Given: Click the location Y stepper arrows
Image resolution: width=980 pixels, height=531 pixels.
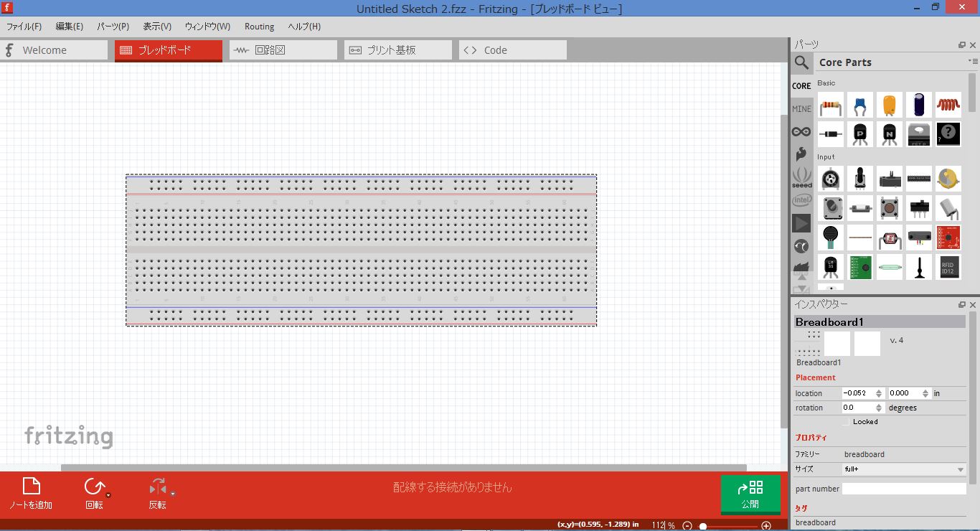Looking at the screenshot, I should coord(926,393).
